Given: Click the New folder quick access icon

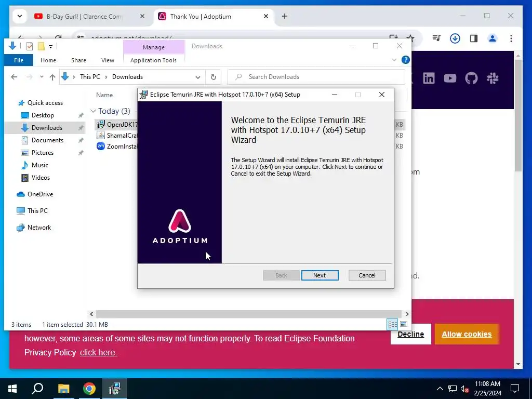Looking at the screenshot, I should [41, 46].
